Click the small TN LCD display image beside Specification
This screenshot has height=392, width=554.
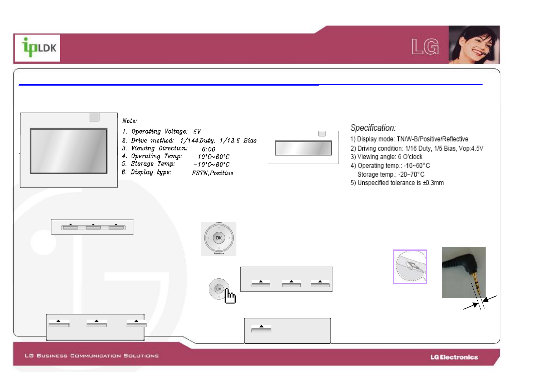303,147
